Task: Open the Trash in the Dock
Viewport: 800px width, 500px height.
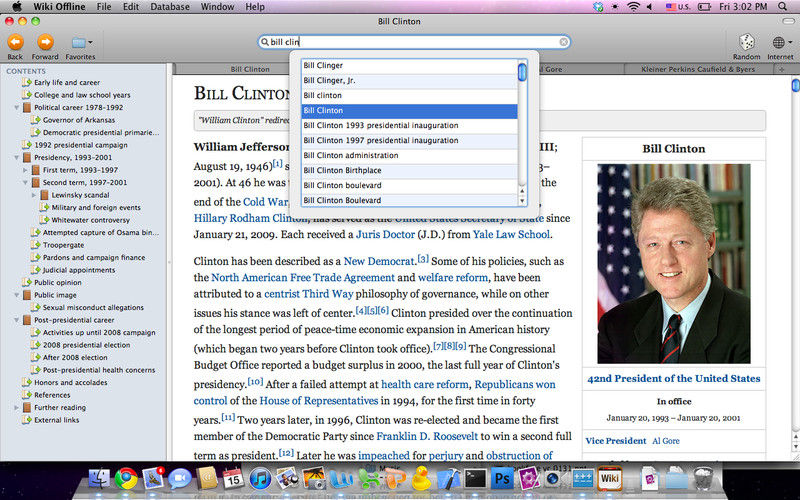Action: coord(704,479)
